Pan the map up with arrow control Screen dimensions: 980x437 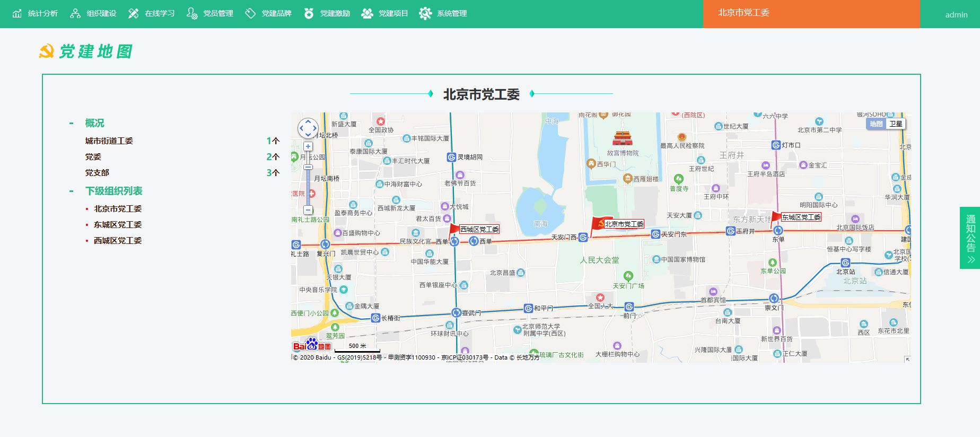pos(308,122)
